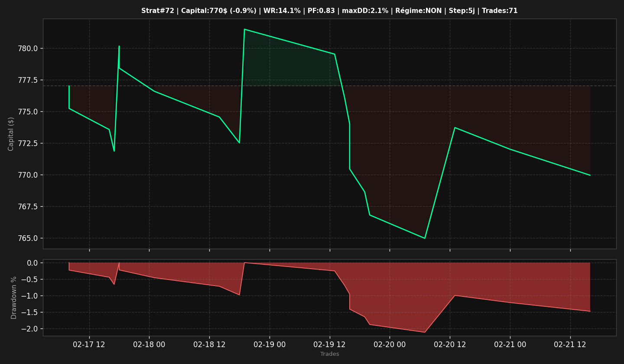624x364 pixels.
Task: Click the 0.0 drawdown tick label
Action: pyautogui.click(x=32, y=263)
